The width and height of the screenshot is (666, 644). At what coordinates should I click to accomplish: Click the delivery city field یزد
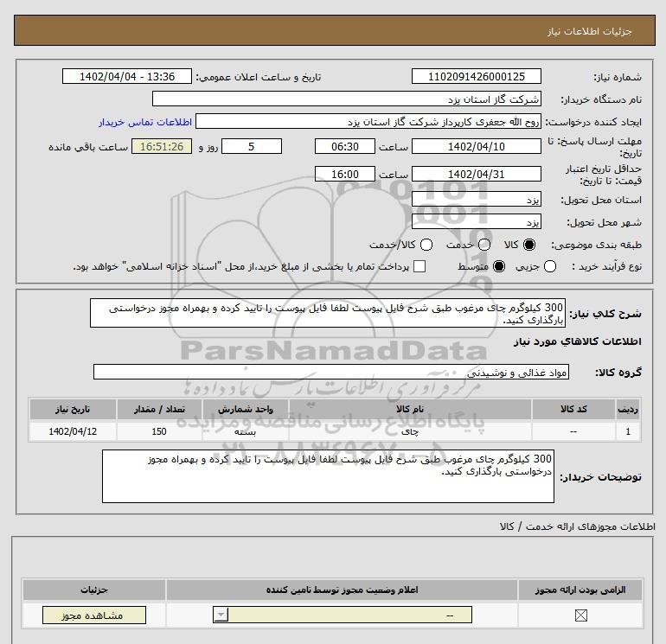[476, 221]
